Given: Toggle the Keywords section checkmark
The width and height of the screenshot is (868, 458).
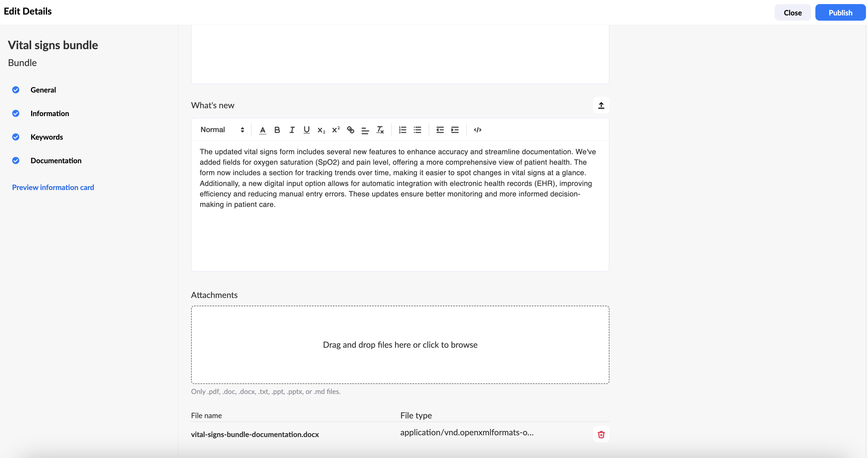Looking at the screenshot, I should 16,137.
